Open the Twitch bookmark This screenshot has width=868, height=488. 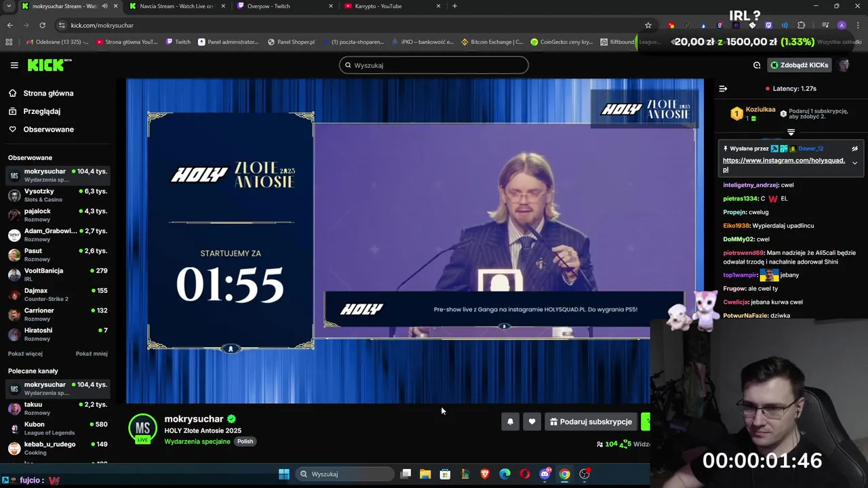click(178, 42)
